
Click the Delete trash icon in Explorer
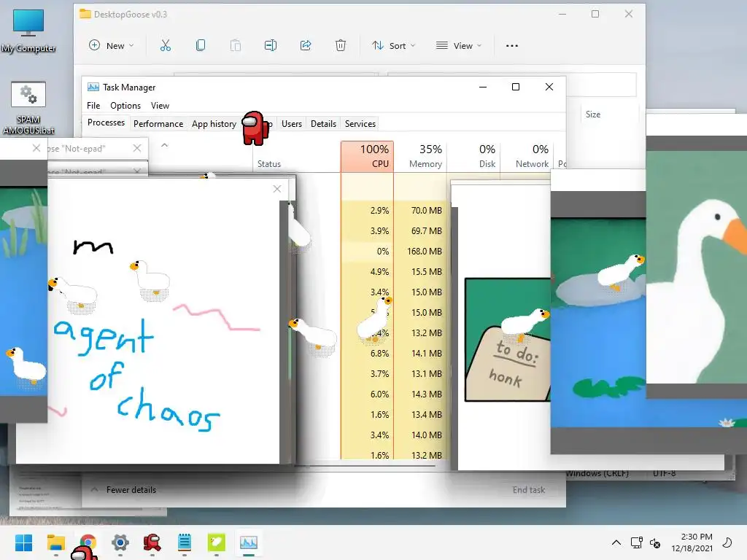pyautogui.click(x=341, y=45)
